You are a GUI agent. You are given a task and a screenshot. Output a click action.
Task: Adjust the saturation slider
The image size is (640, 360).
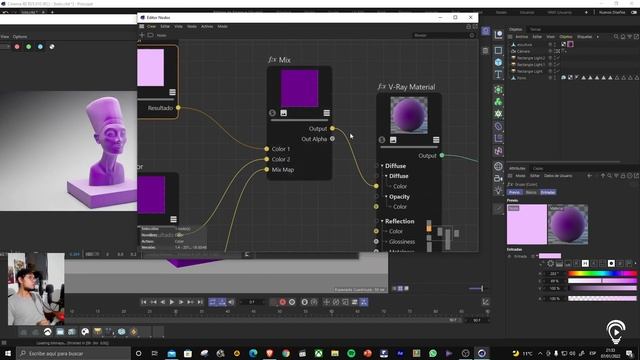click(x=602, y=281)
